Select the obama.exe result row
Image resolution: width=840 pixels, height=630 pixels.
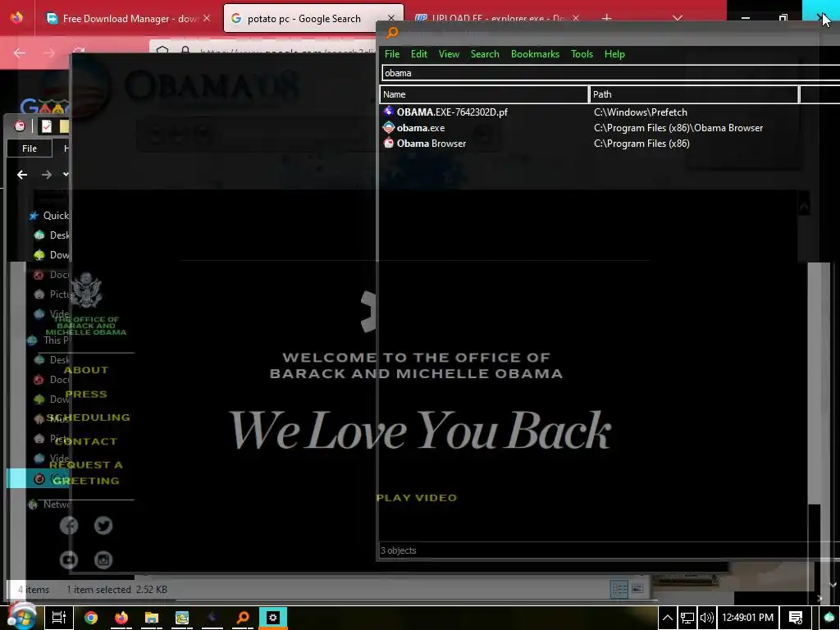[x=421, y=128]
